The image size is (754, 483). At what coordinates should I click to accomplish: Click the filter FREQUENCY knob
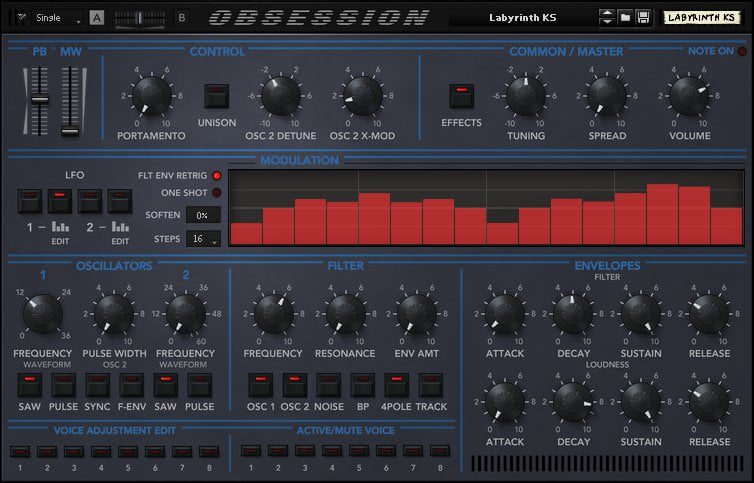274,314
